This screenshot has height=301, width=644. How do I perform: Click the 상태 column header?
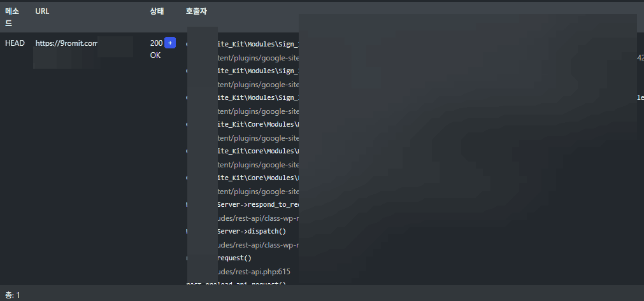[157, 11]
